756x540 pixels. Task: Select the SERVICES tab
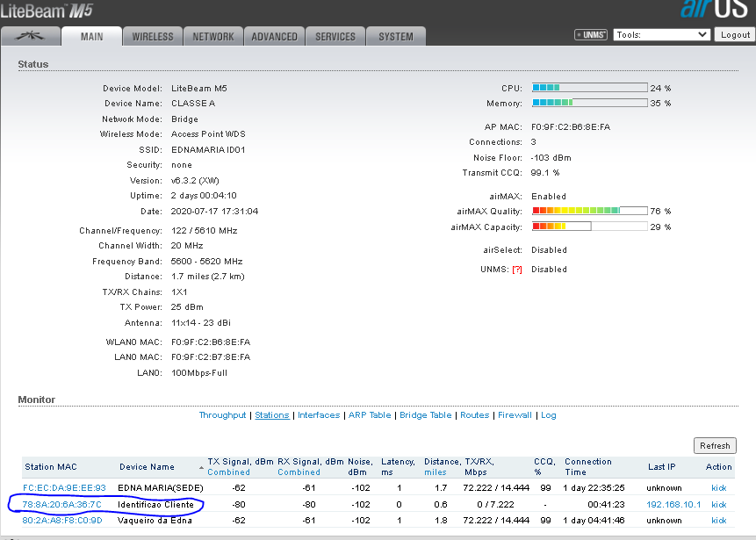[x=335, y=37]
